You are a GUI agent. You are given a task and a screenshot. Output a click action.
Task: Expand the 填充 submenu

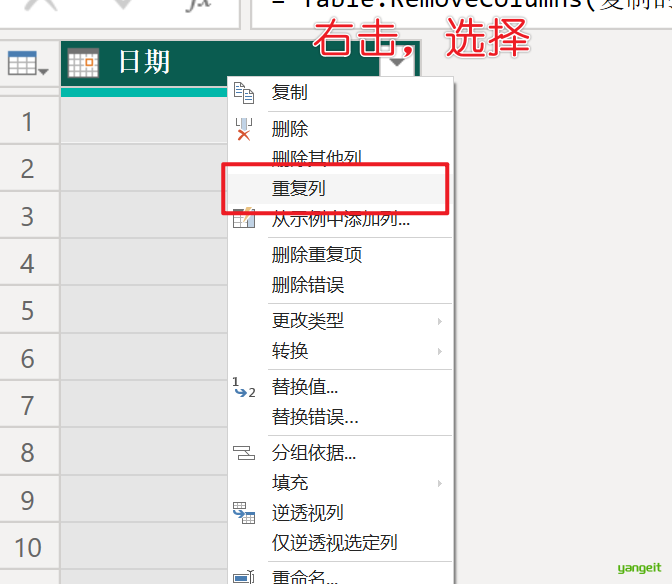[439, 483]
